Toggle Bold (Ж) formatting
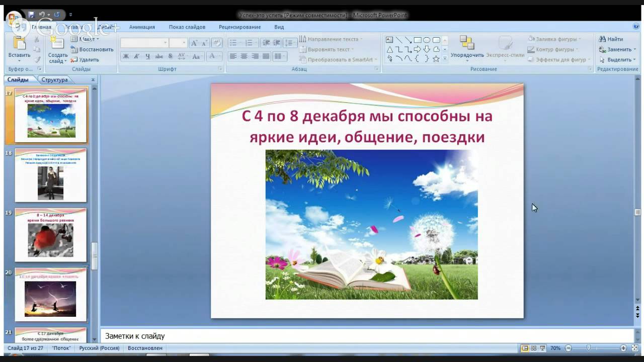This screenshot has width=644, height=362. (126, 56)
